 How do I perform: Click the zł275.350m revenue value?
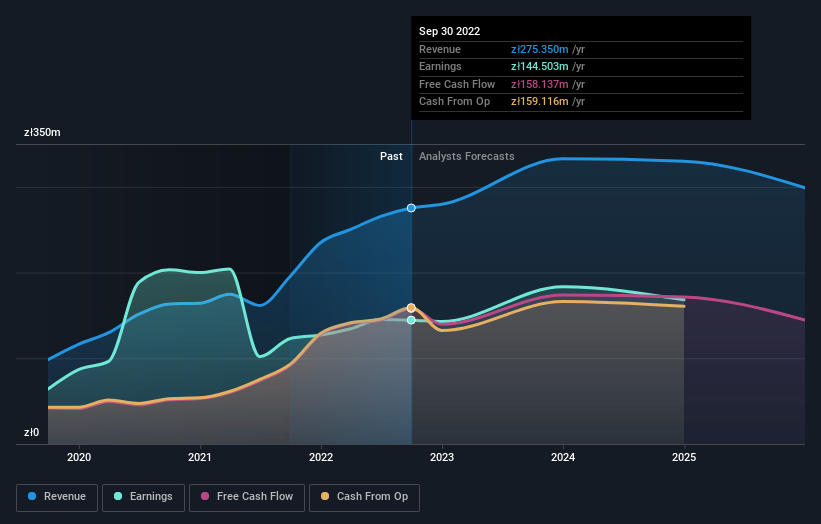tap(539, 49)
